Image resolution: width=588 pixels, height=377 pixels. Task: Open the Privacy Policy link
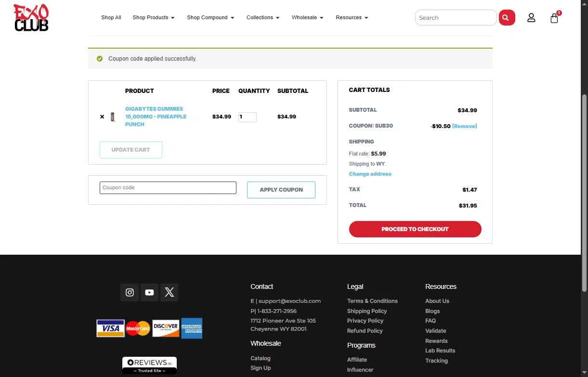(365, 321)
